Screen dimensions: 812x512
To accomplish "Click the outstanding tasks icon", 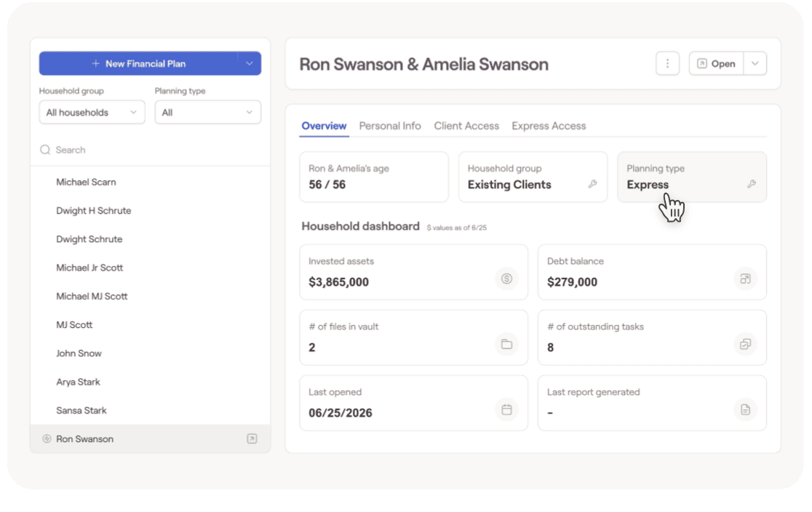I will click(x=745, y=344).
